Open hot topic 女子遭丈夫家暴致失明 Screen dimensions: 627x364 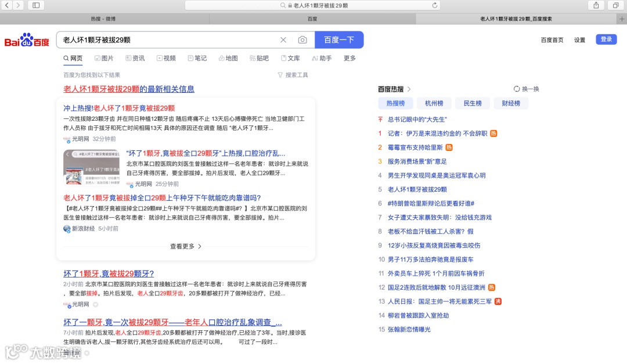pyautogui.click(x=439, y=217)
